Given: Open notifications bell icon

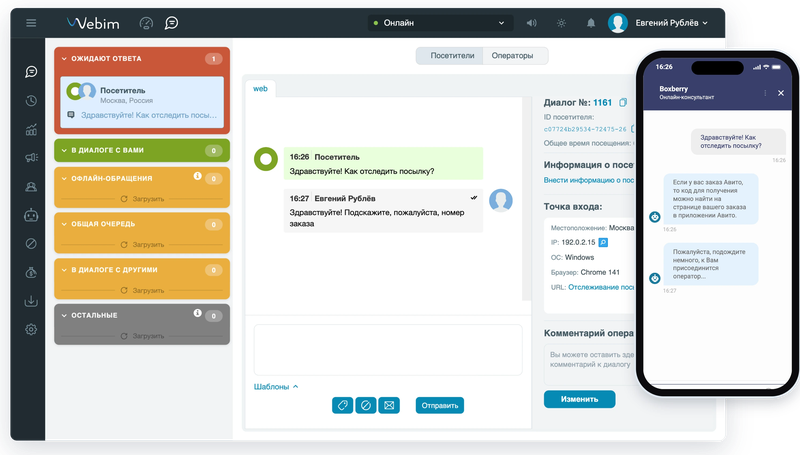Looking at the screenshot, I should click(591, 23).
